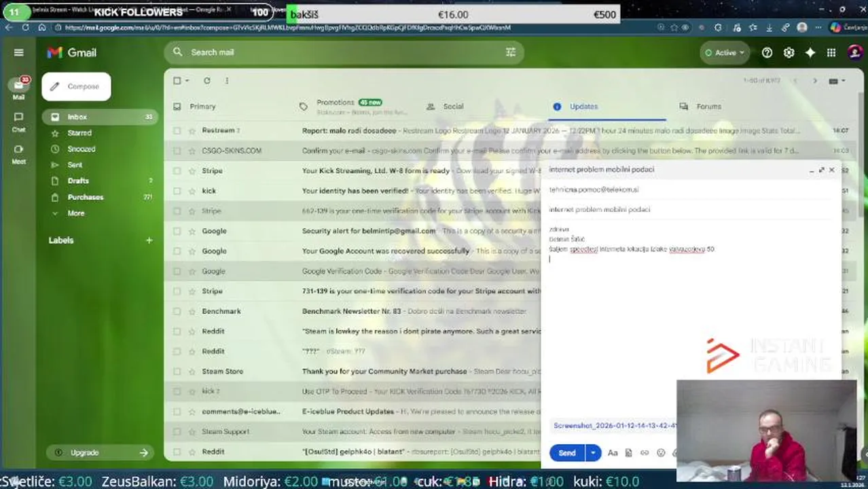The height and width of the screenshot is (489, 868).
Task: Open the Active status dropdown
Action: 724,52
